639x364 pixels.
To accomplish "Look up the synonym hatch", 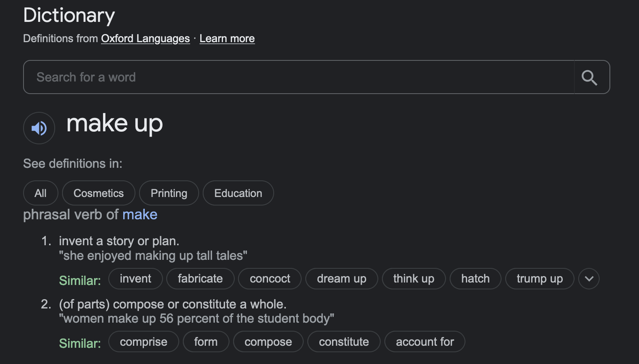I will point(476,279).
